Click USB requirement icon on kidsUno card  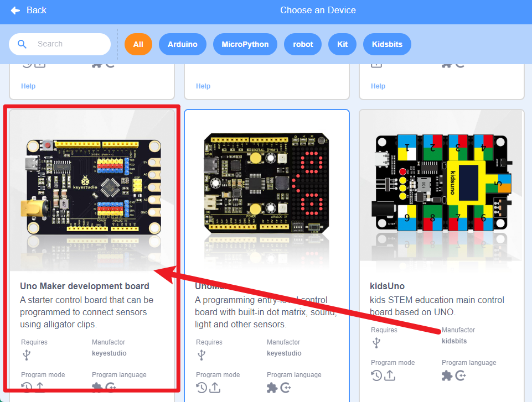pos(376,343)
